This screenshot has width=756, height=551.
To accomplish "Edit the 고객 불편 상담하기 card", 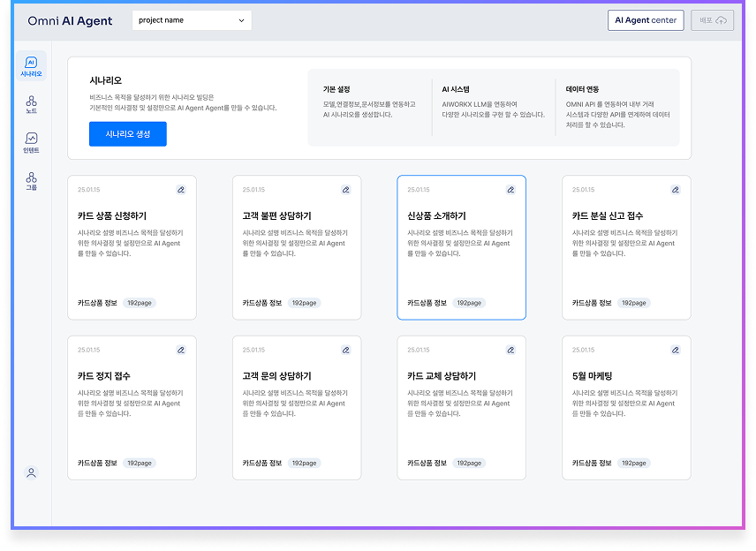I will (345, 190).
